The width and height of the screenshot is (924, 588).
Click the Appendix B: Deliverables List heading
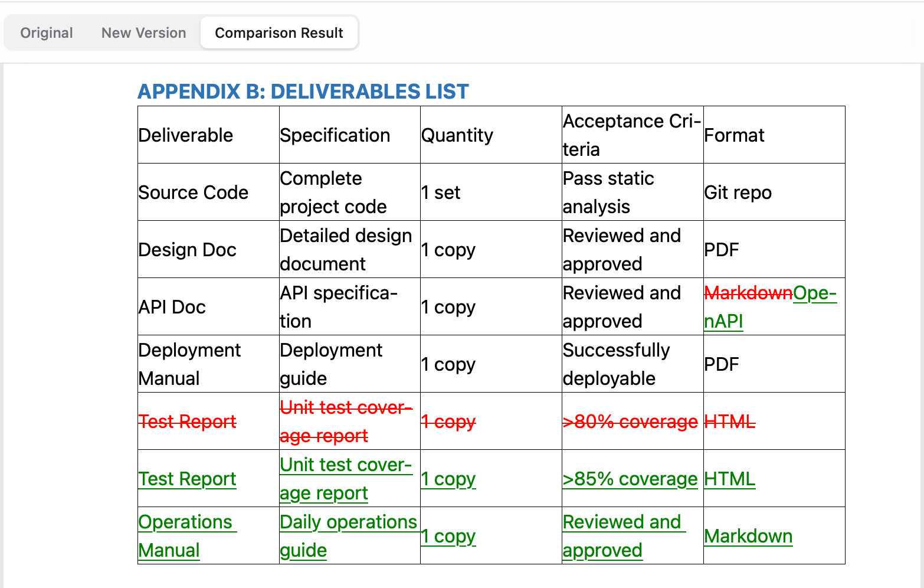tap(303, 92)
